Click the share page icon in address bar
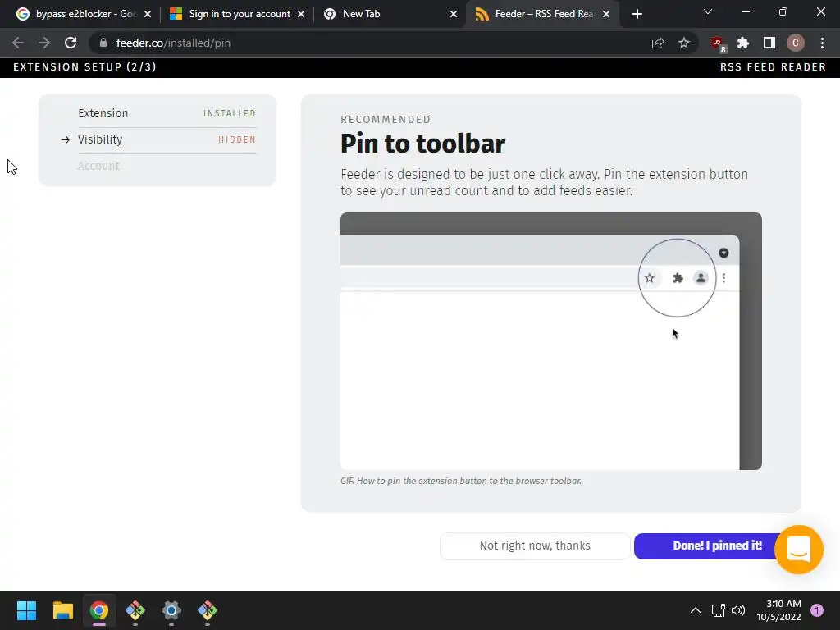Image resolution: width=840 pixels, height=630 pixels. click(658, 43)
